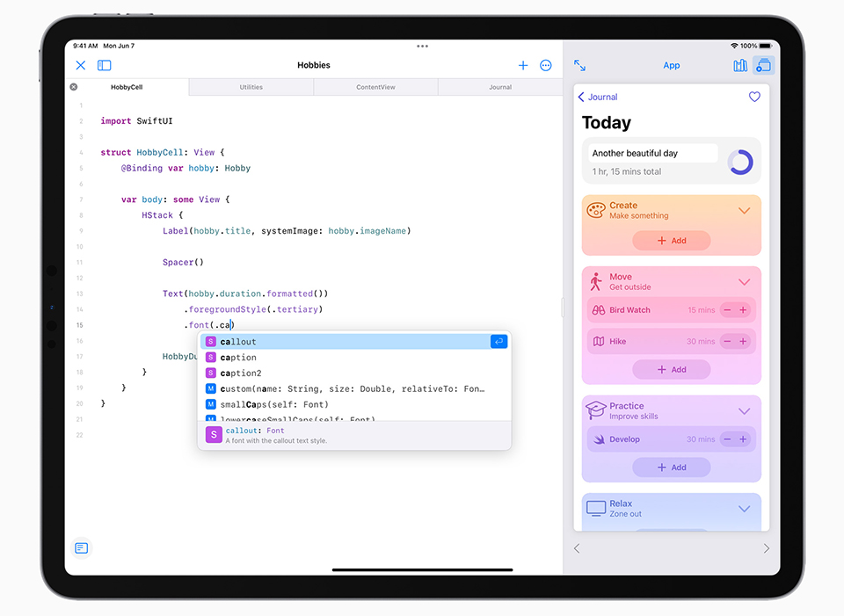844x616 pixels.
Task: Switch to the Utilities tab
Action: click(x=251, y=87)
